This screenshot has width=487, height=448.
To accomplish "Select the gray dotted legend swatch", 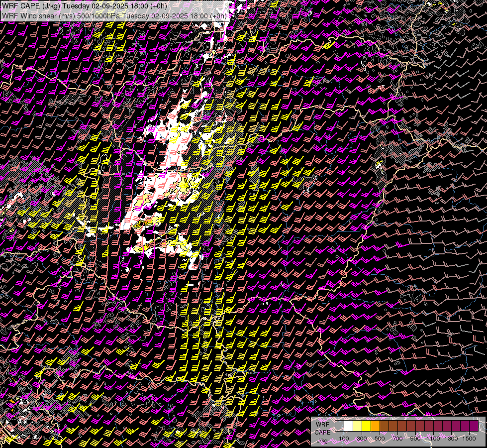I will point(339,426).
